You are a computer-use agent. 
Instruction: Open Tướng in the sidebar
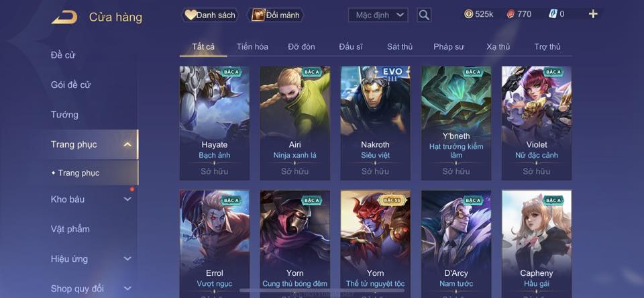point(64,115)
